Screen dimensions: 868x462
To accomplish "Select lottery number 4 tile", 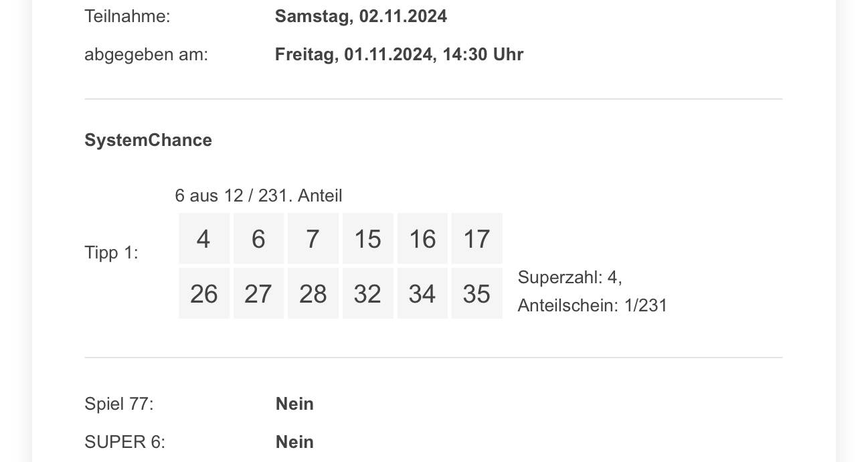I will pyautogui.click(x=204, y=238).
